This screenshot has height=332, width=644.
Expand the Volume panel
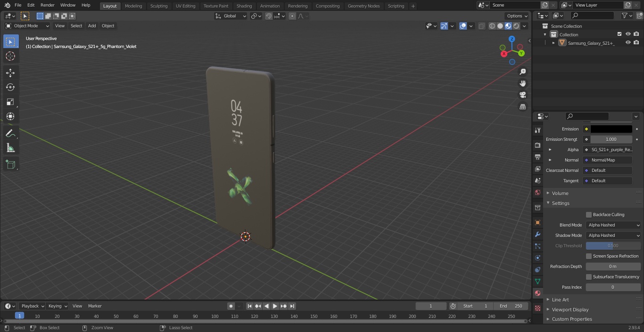[x=560, y=193]
